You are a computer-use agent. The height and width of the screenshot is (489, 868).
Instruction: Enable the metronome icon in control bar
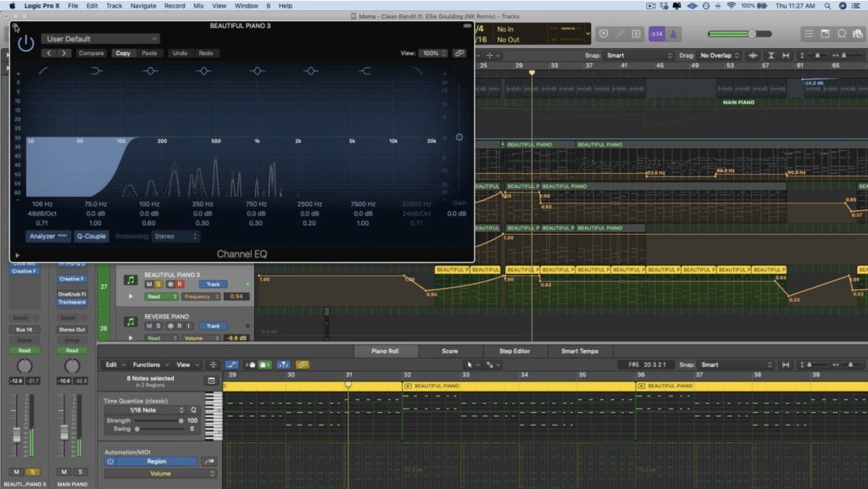(x=673, y=35)
